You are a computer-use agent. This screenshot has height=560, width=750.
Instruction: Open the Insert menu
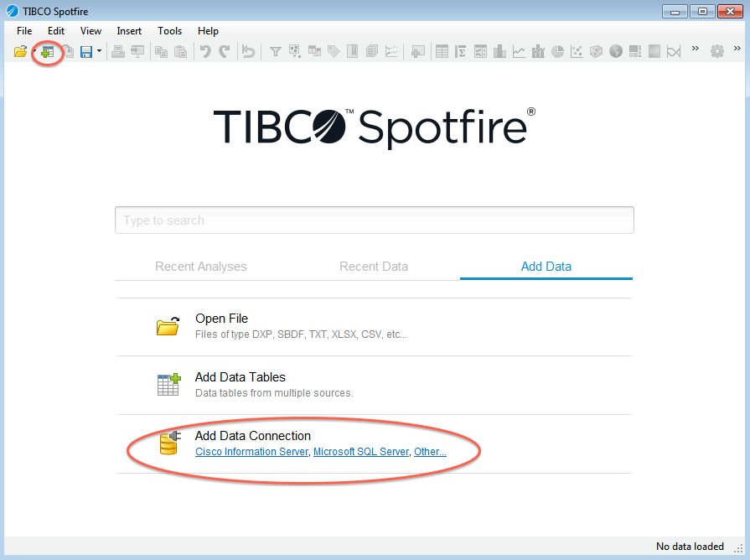tap(129, 31)
